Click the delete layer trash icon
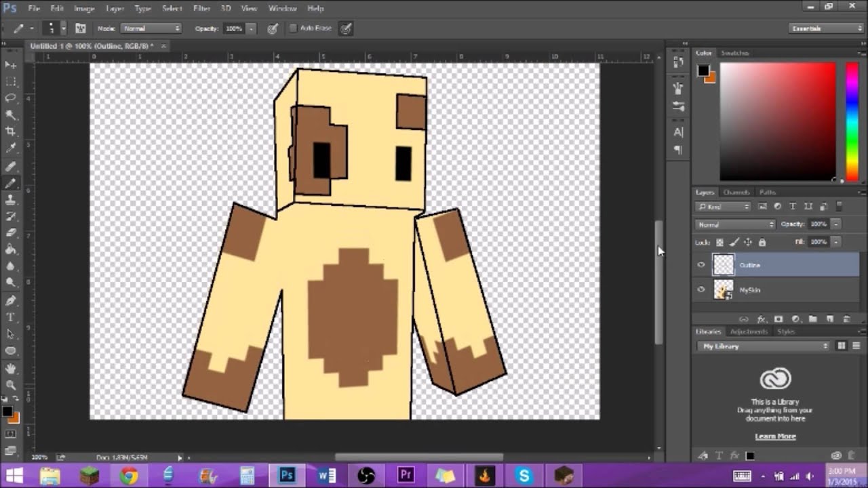The image size is (868, 488). click(x=846, y=319)
